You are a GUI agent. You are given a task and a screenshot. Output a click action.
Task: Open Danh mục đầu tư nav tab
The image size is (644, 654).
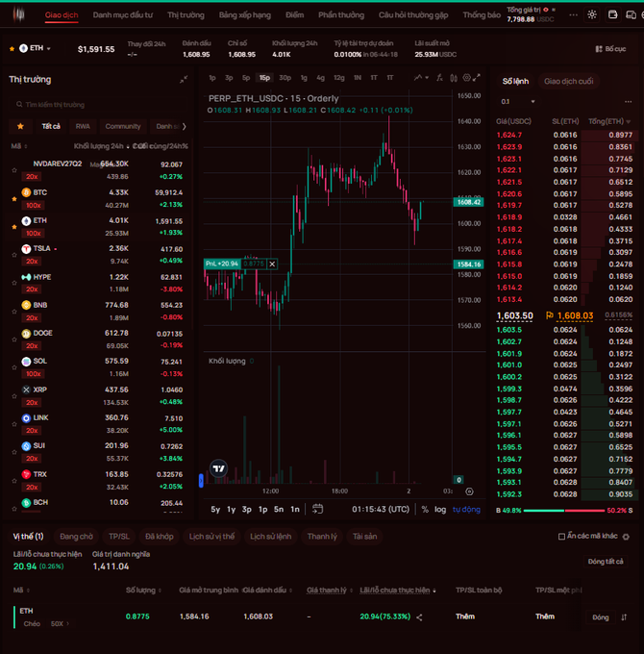click(x=122, y=15)
